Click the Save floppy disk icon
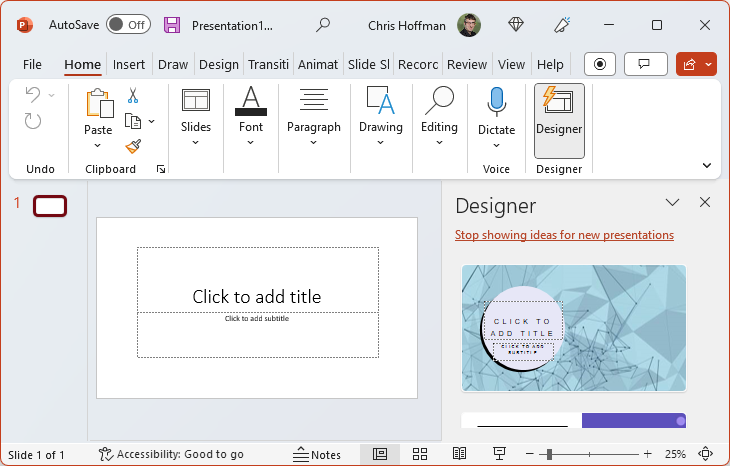 click(x=172, y=25)
